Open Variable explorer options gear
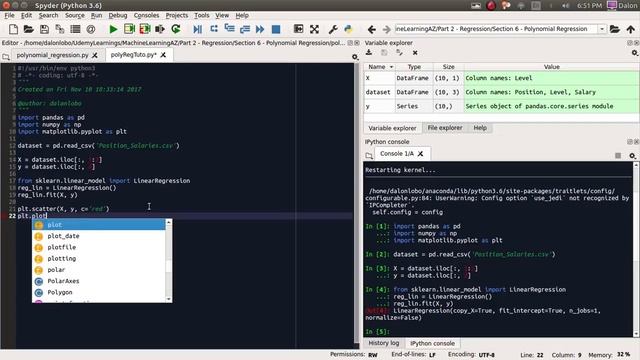 coord(635,53)
